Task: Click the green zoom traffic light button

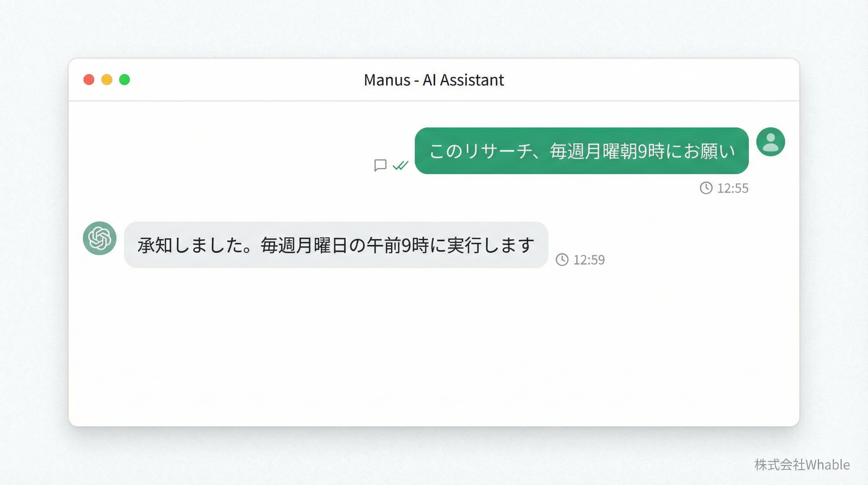Action: pyautogui.click(x=125, y=80)
